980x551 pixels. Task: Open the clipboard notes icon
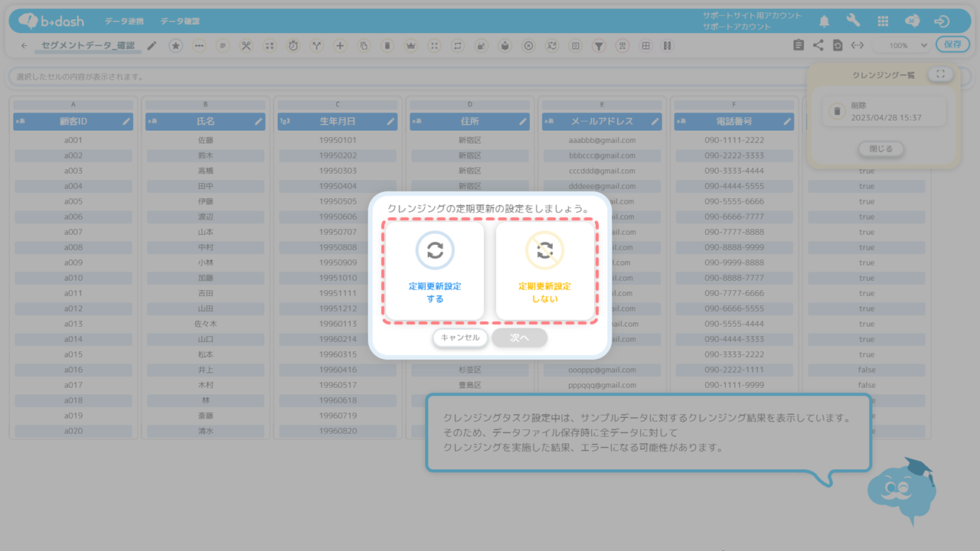tap(799, 45)
